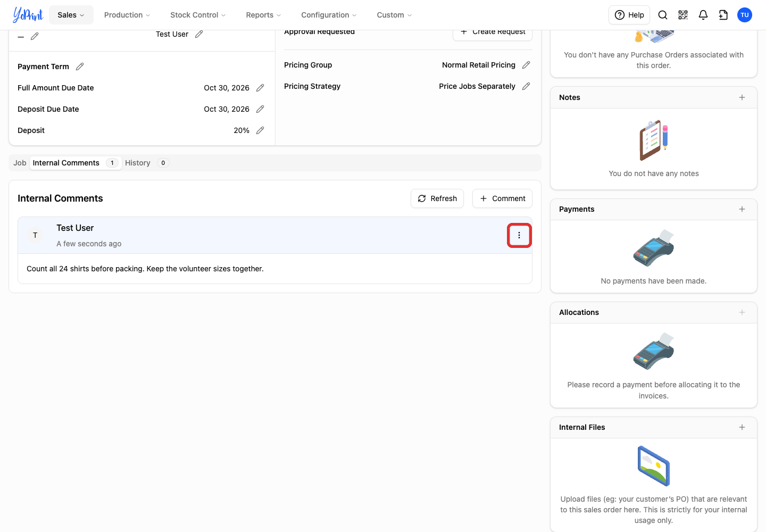Open the QR code scanner icon
The width and height of the screenshot is (766, 532).
pos(683,15)
